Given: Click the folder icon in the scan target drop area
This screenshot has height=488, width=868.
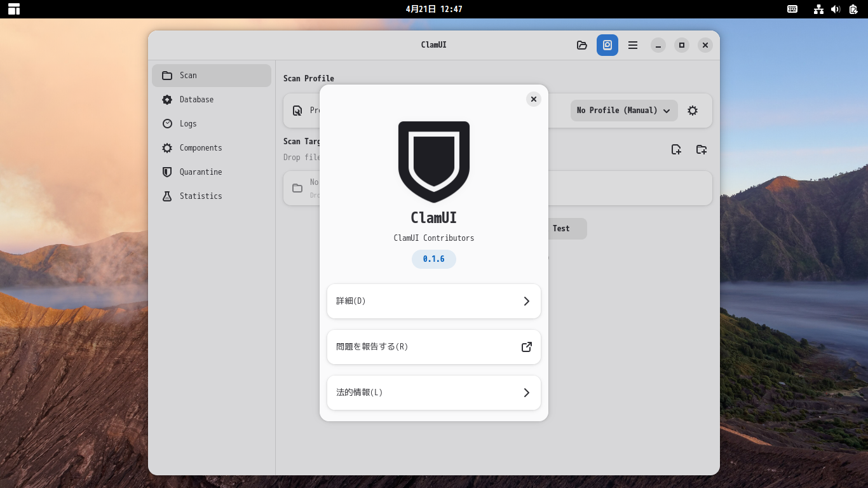Looking at the screenshot, I should coord(297,188).
